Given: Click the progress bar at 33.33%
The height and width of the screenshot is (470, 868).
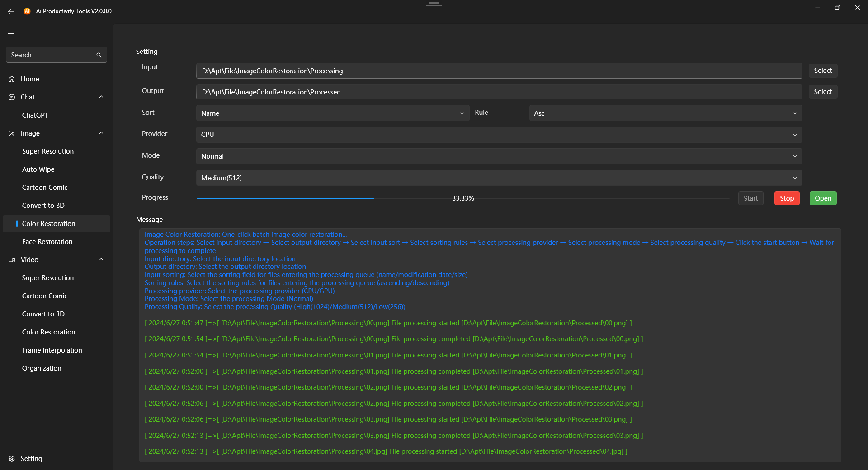Looking at the screenshot, I should point(463,198).
